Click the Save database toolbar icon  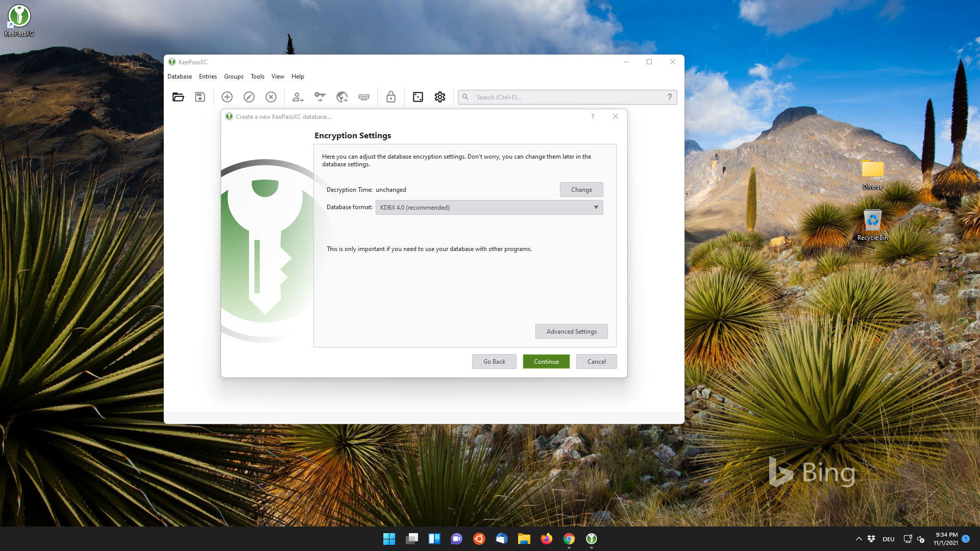point(200,97)
